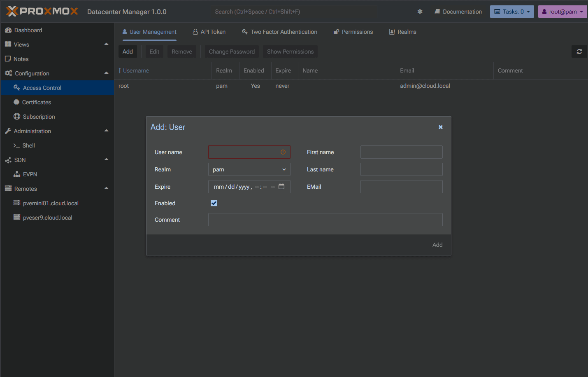Open the Shell terminal icon
This screenshot has height=377, width=588.
point(16,145)
